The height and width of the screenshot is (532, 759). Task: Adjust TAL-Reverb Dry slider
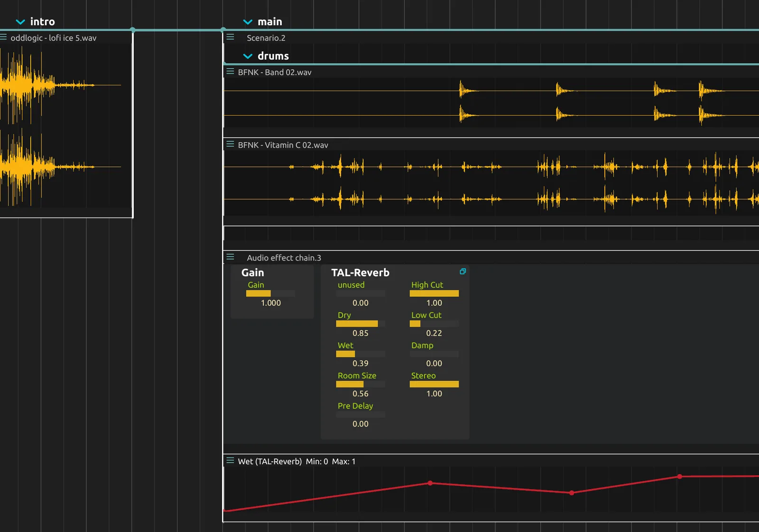coord(361,324)
